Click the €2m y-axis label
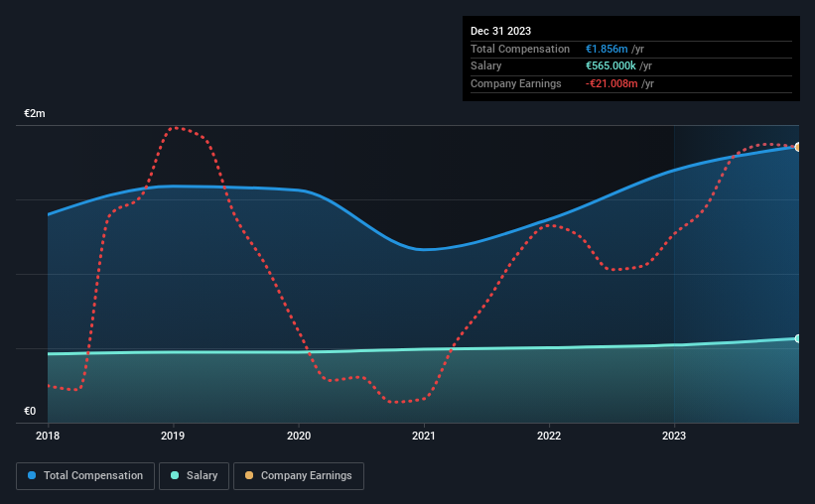The width and height of the screenshot is (815, 504). click(35, 113)
